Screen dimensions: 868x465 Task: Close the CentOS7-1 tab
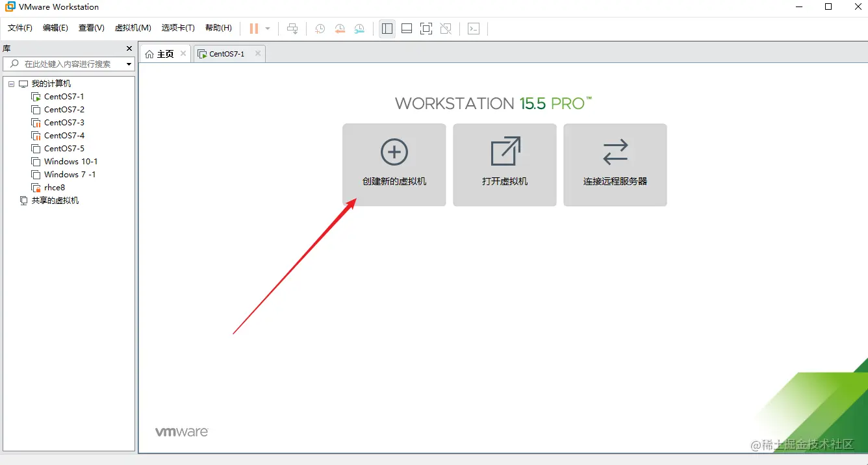(258, 53)
